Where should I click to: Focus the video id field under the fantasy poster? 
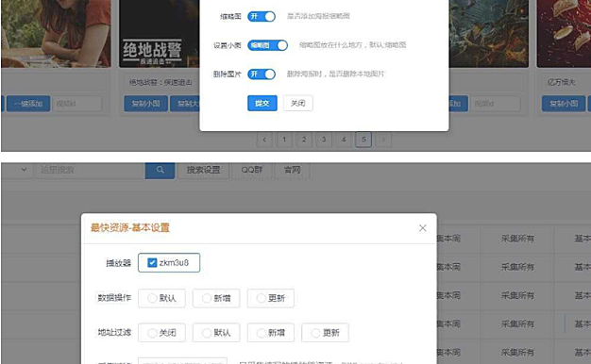click(x=496, y=104)
